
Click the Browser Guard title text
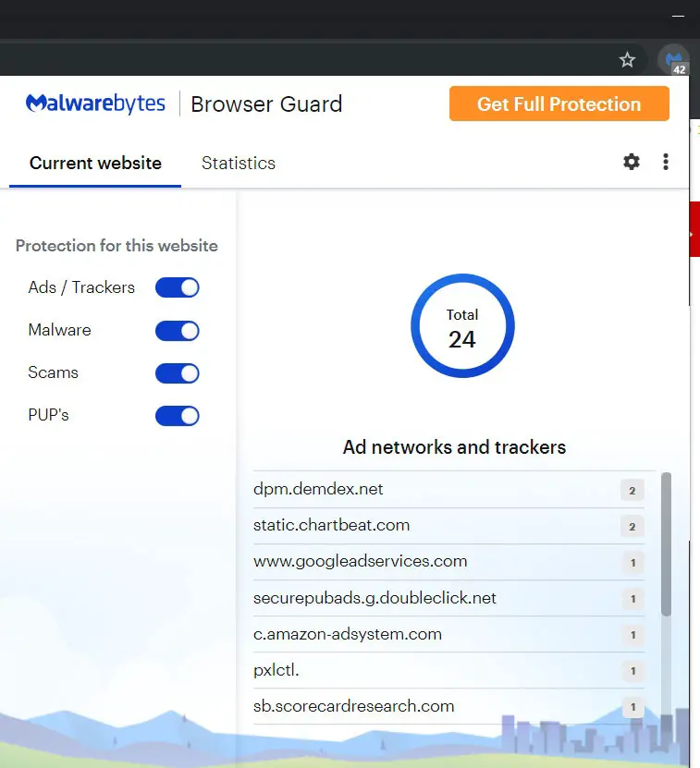coord(266,104)
